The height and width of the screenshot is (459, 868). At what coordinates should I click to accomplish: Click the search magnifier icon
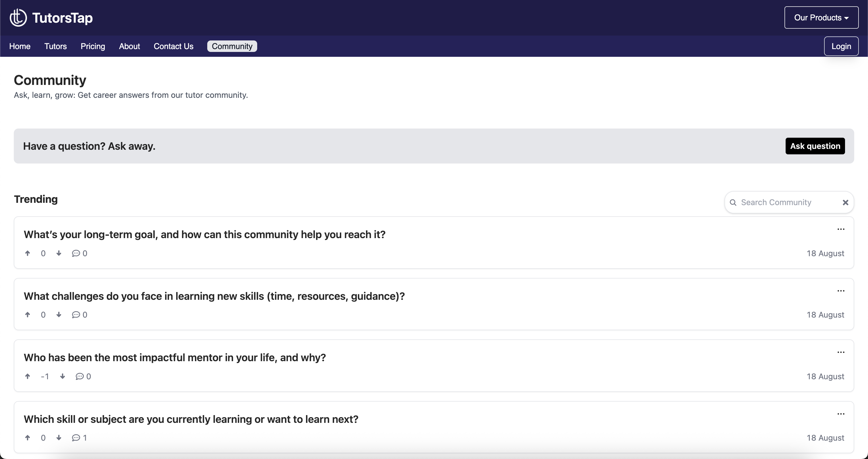click(733, 203)
